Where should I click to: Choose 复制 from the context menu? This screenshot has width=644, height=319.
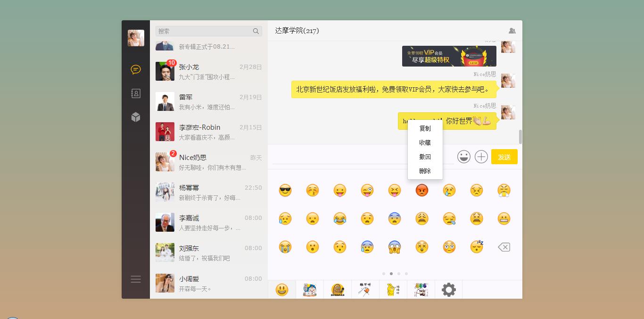click(x=425, y=128)
